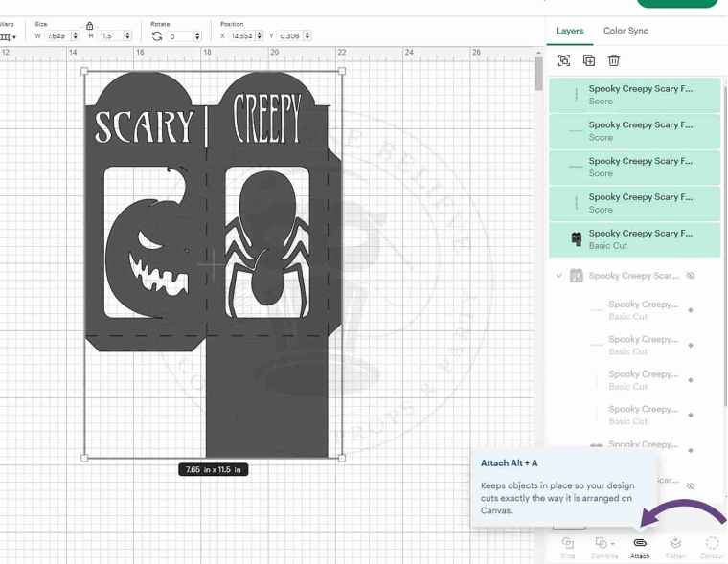728x564 pixels.
Task: Open the Combine dropdown arrow
Action: click(613, 543)
